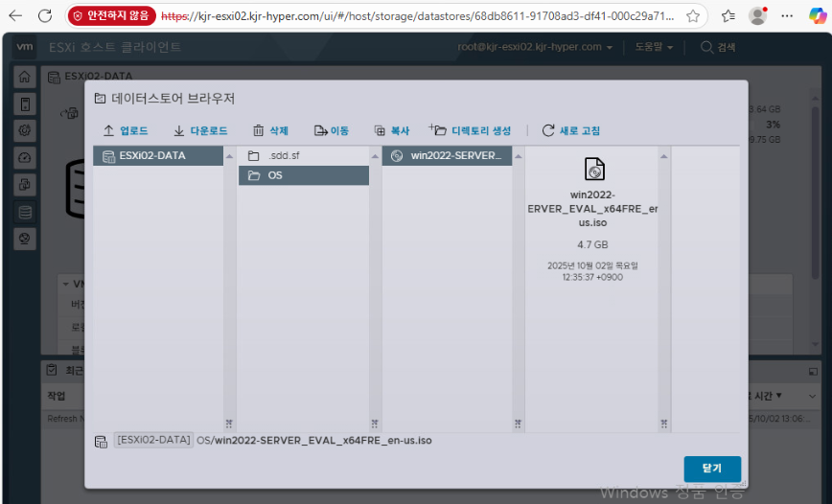Click the 2025년 10월 02일 timestamp text
Image resolution: width=832 pixels, height=504 pixels.
[x=592, y=271]
